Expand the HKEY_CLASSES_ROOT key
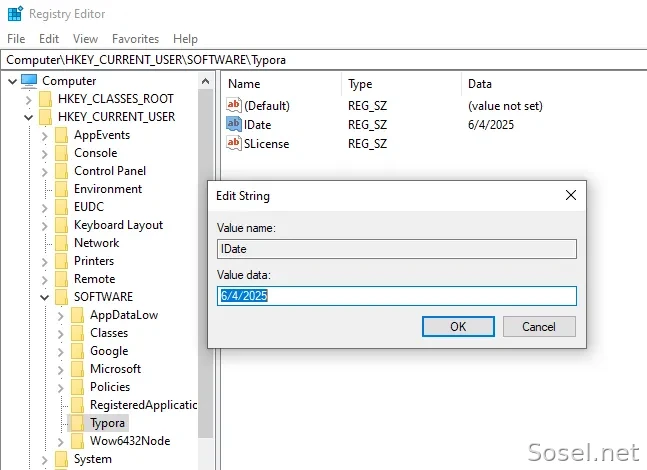The height and width of the screenshot is (470, 647). pos(28,99)
